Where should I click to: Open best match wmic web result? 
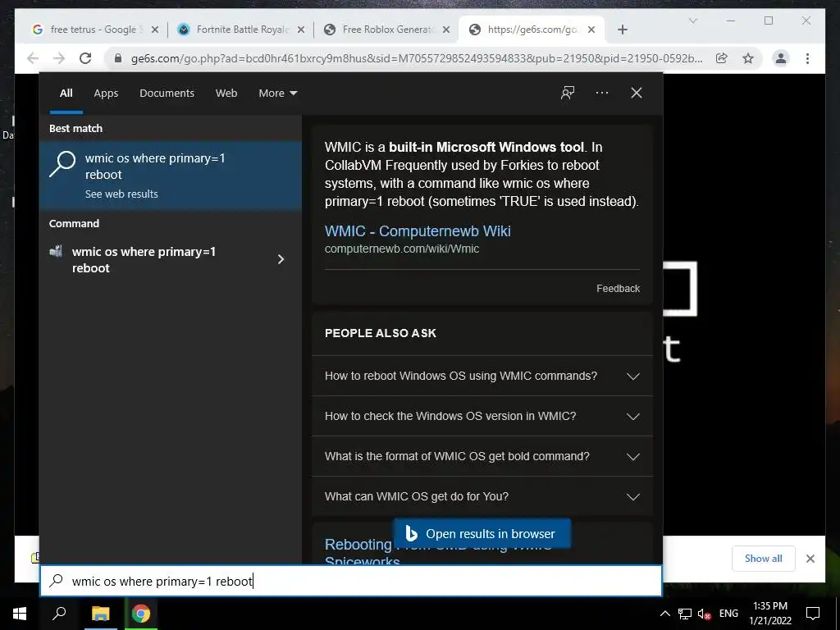[x=171, y=175]
